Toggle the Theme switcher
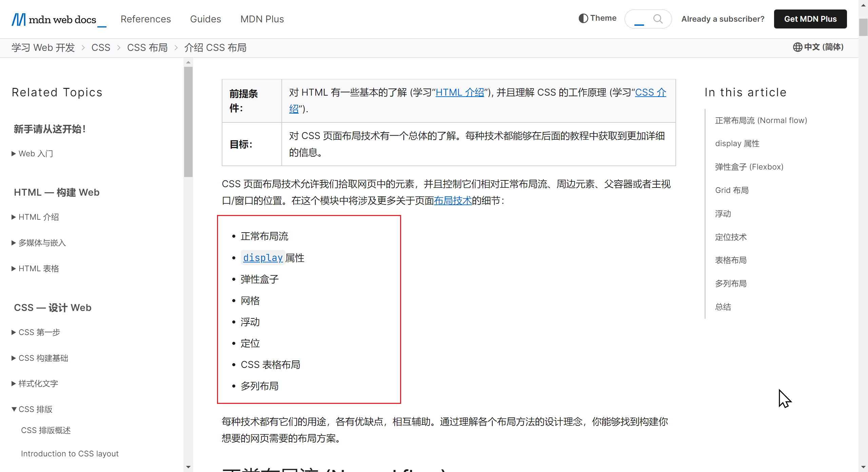Image resolution: width=868 pixels, height=472 pixels. tap(597, 18)
